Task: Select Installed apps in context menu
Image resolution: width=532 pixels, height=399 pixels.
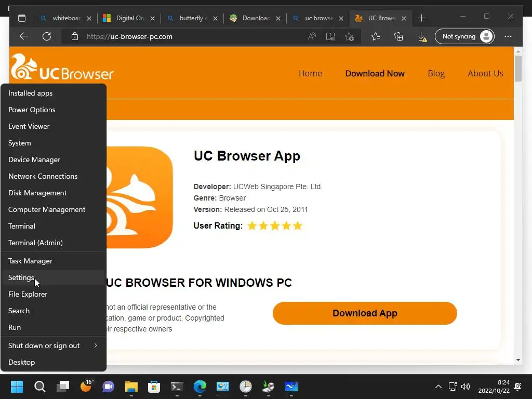Action: click(x=54, y=93)
